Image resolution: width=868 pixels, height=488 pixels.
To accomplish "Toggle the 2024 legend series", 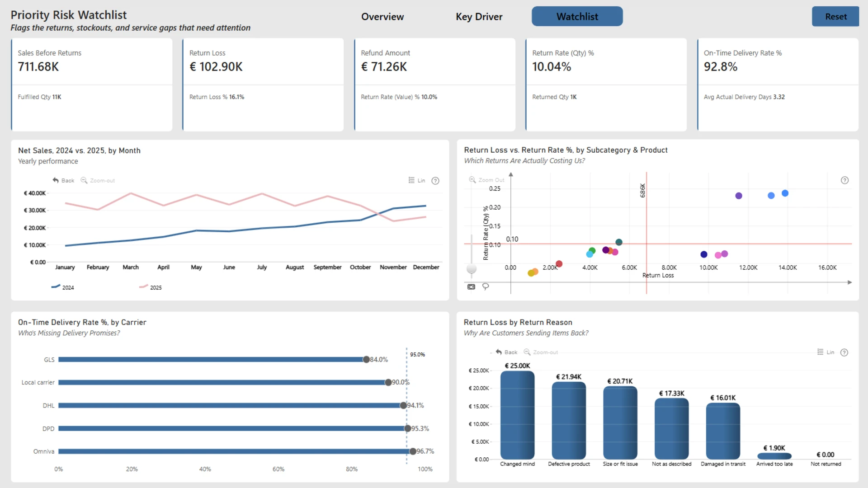I will (x=63, y=287).
